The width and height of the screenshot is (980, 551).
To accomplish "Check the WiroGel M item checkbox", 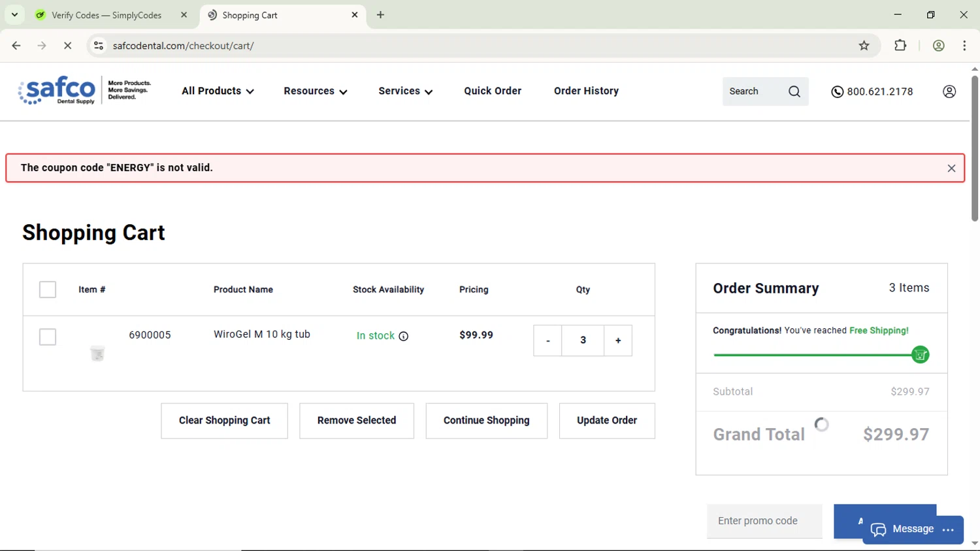I will point(48,337).
